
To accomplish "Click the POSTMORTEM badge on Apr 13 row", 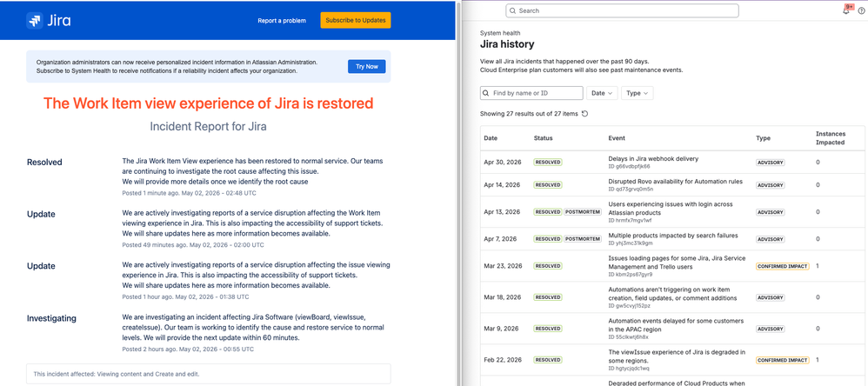I will click(x=583, y=212).
